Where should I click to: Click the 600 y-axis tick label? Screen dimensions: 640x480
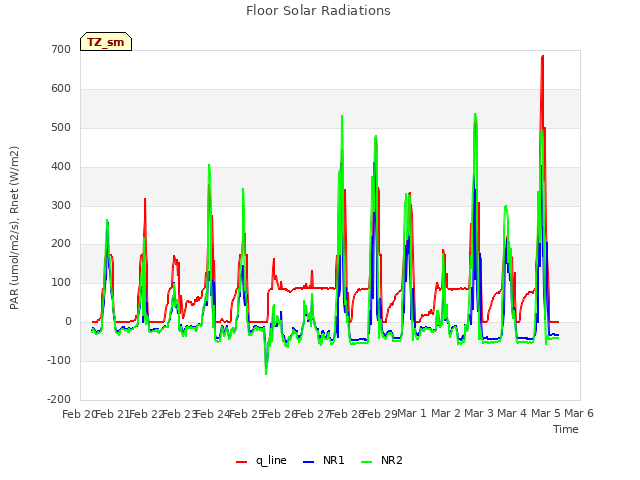click(61, 89)
